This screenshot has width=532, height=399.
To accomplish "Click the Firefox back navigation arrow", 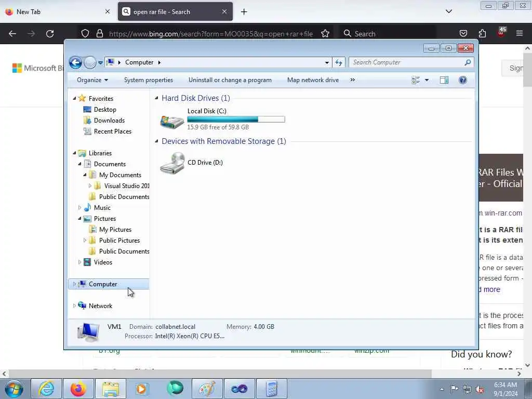I will pos(12,34).
